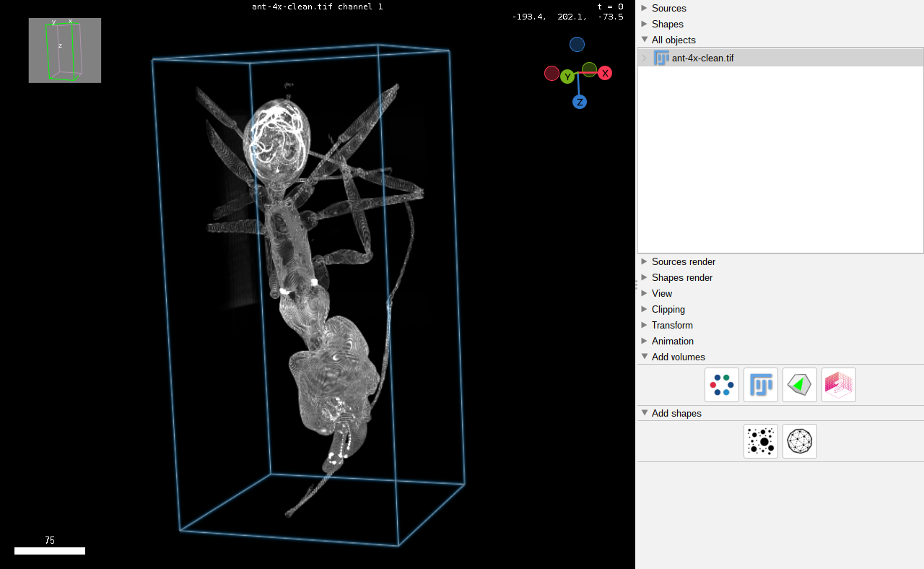Image resolution: width=924 pixels, height=569 pixels.
Task: Collapse the All objects panel
Action: 645,40
